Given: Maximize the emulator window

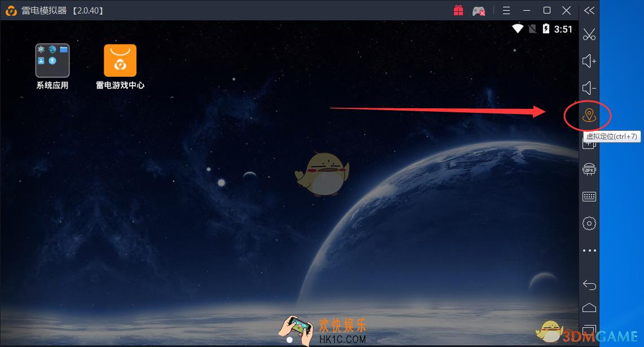Looking at the screenshot, I should pos(547,10).
